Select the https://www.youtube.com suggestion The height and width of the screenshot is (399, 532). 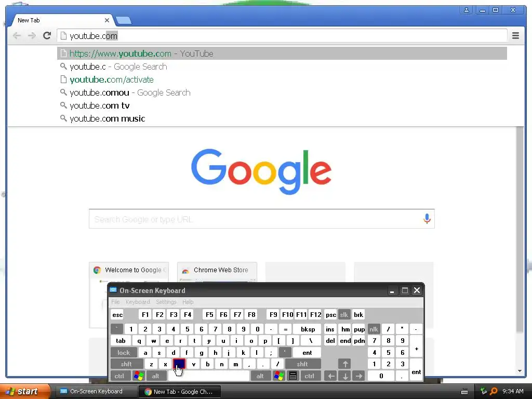tap(282, 54)
